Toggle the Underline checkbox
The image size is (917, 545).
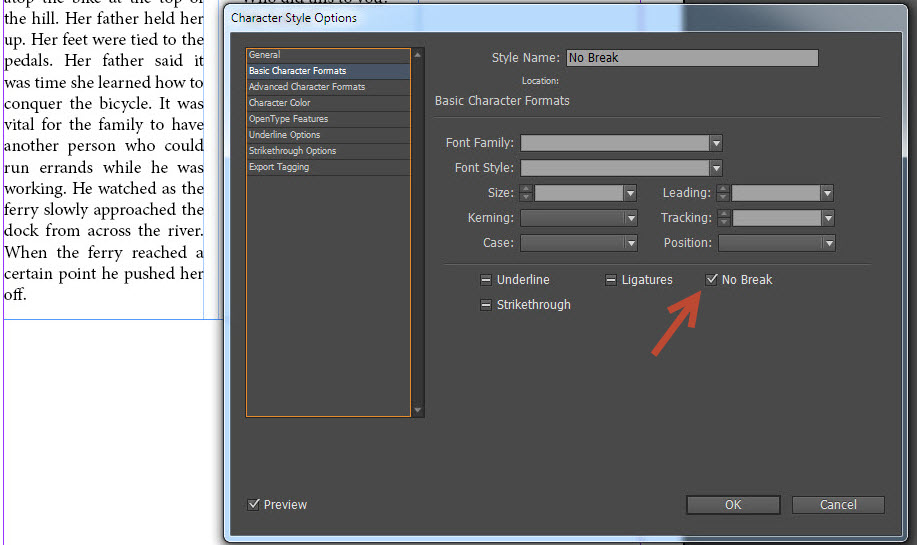pos(485,280)
